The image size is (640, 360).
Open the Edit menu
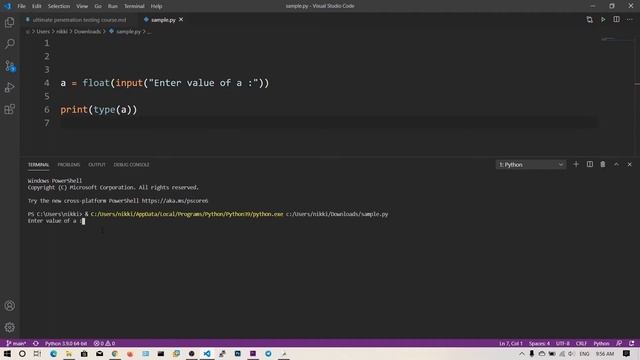(x=37, y=6)
